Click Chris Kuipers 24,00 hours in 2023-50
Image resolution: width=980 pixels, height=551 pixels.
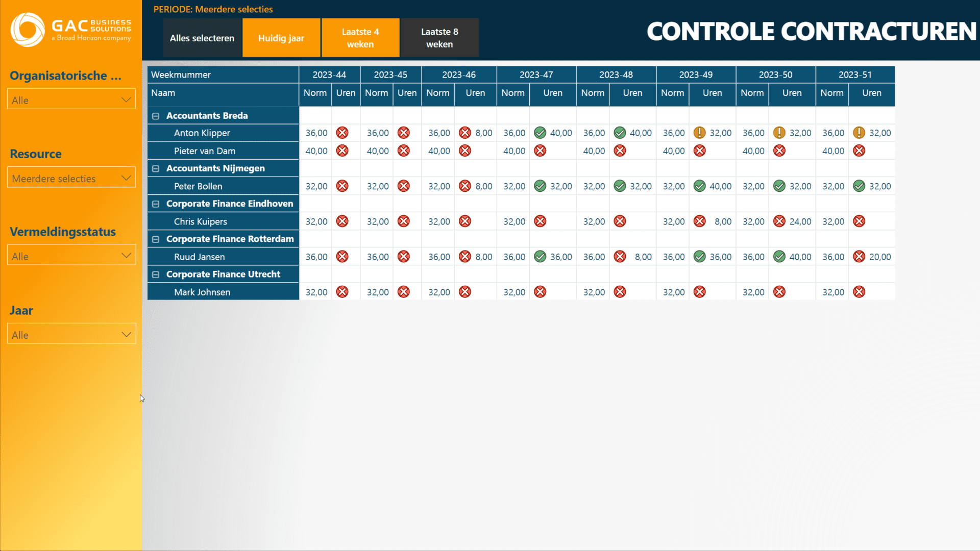coord(800,221)
